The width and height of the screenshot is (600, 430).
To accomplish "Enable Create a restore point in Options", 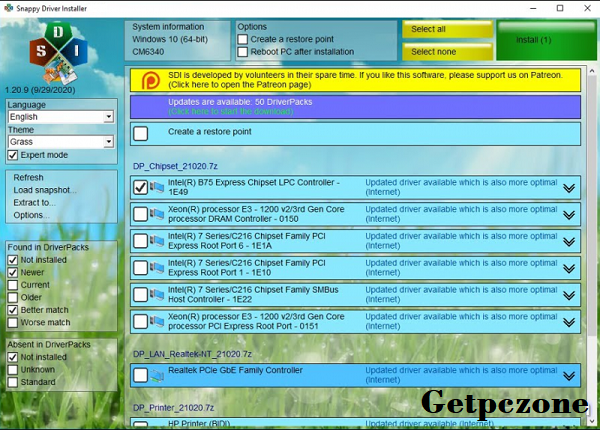I will pos(243,39).
